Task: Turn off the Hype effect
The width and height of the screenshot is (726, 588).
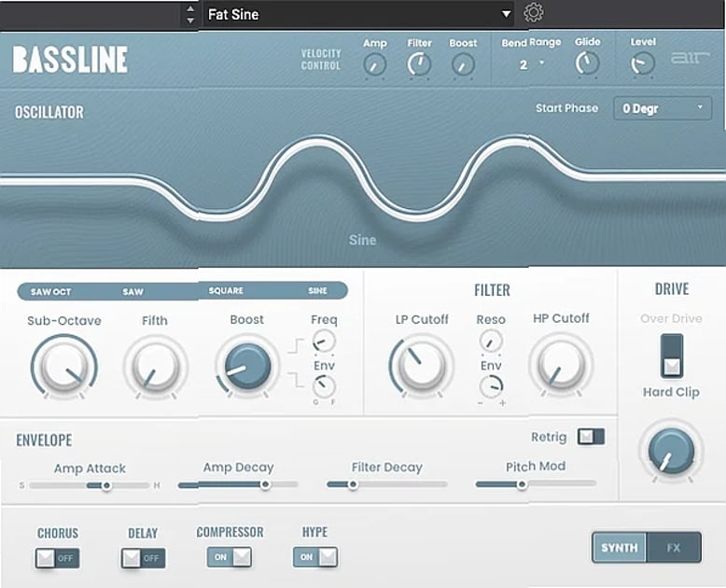Action: [315, 557]
